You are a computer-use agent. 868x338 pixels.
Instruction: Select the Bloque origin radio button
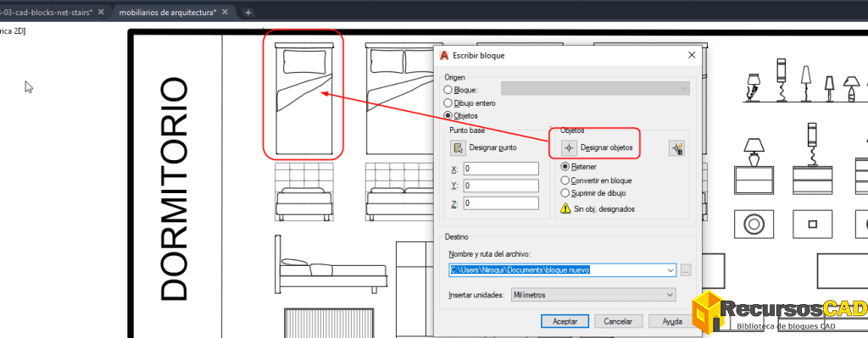[x=448, y=90]
